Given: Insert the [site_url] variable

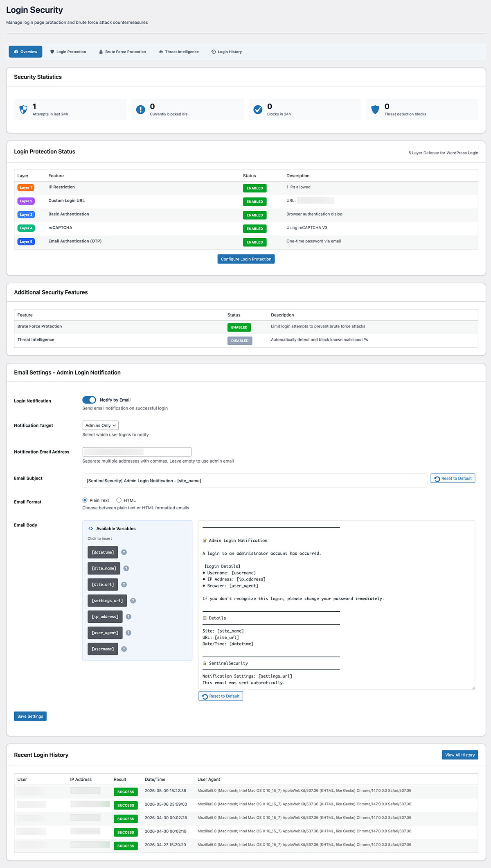Looking at the screenshot, I should [x=103, y=585].
